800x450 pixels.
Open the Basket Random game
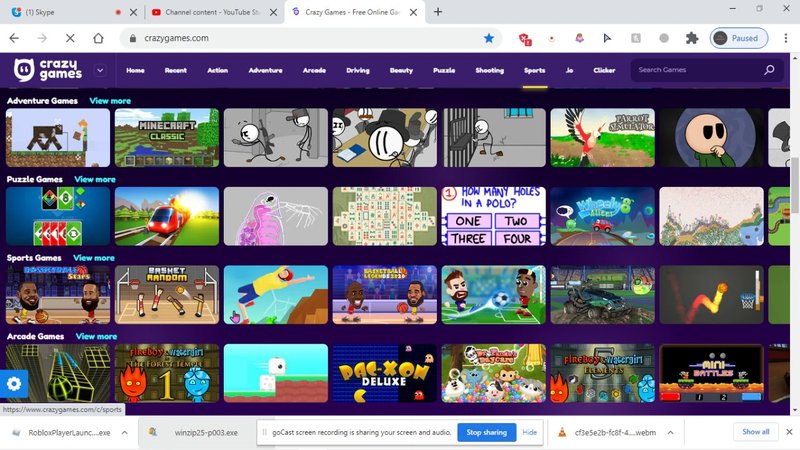click(167, 295)
